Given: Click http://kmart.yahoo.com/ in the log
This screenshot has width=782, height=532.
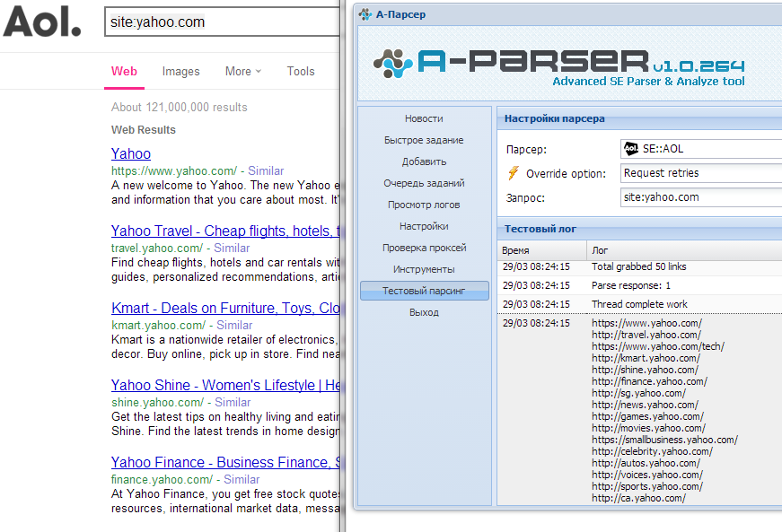Looking at the screenshot, I should pos(646,358).
